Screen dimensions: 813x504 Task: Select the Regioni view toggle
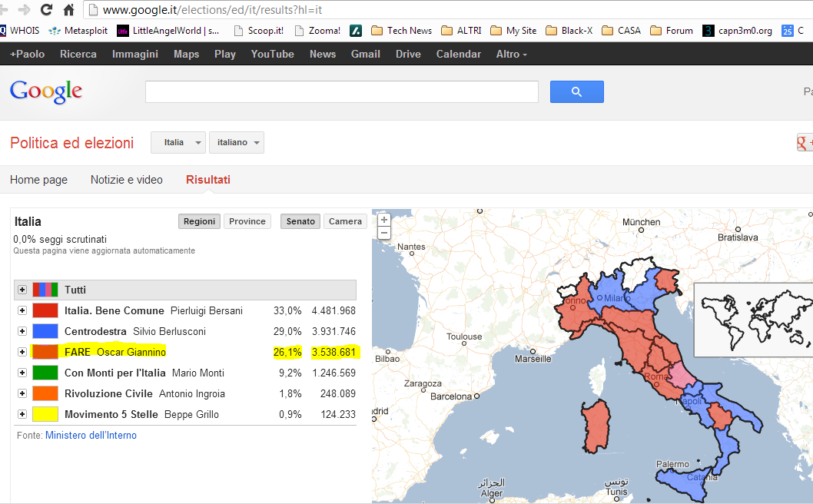[x=199, y=221]
